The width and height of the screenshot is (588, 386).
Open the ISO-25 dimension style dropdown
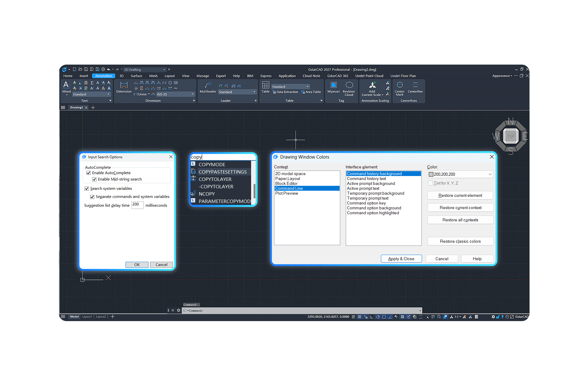[175, 94]
